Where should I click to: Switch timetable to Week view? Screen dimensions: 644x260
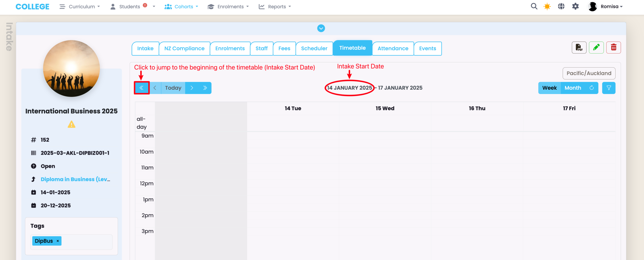549,88
